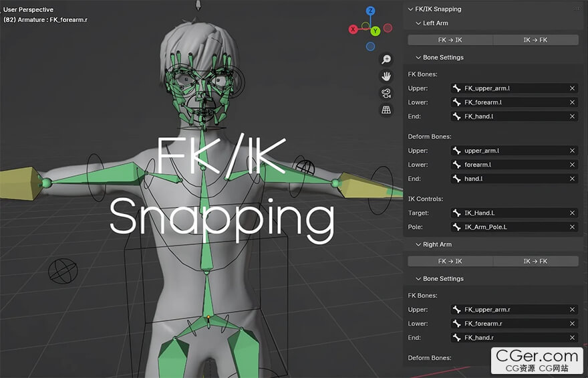Screen dimensions: 588x378
Task: Toggle the camera view icon
Action: tap(386, 93)
